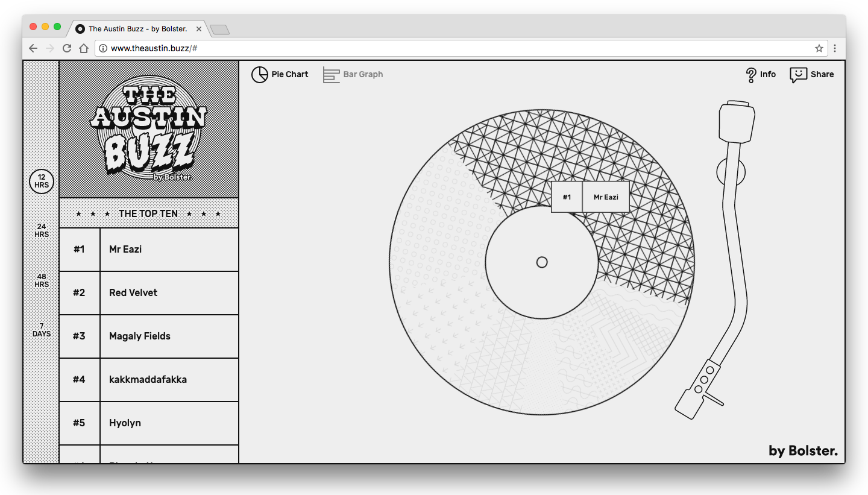
Task: Reload the page
Action: [67, 48]
